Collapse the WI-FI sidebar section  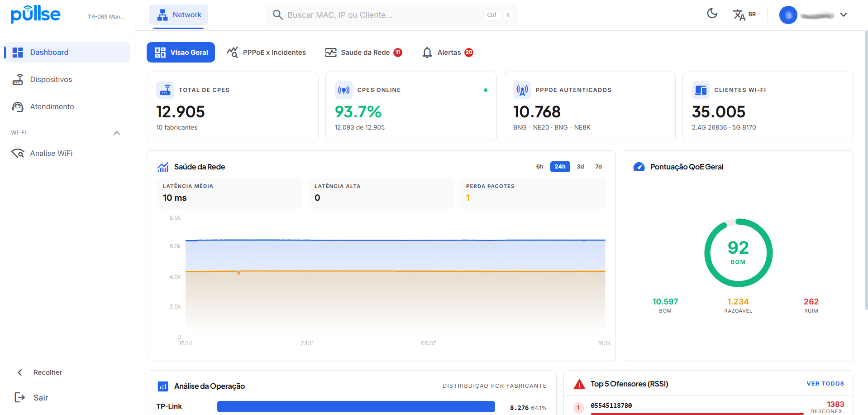pos(117,133)
